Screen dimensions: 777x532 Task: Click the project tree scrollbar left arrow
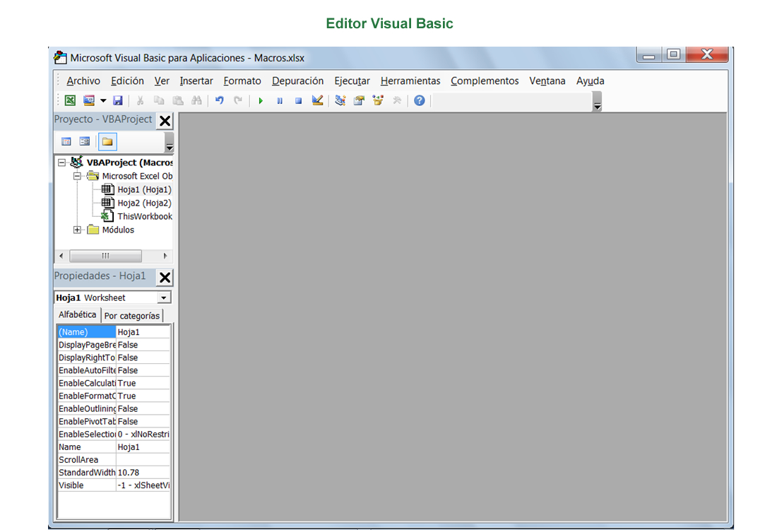[x=61, y=256]
